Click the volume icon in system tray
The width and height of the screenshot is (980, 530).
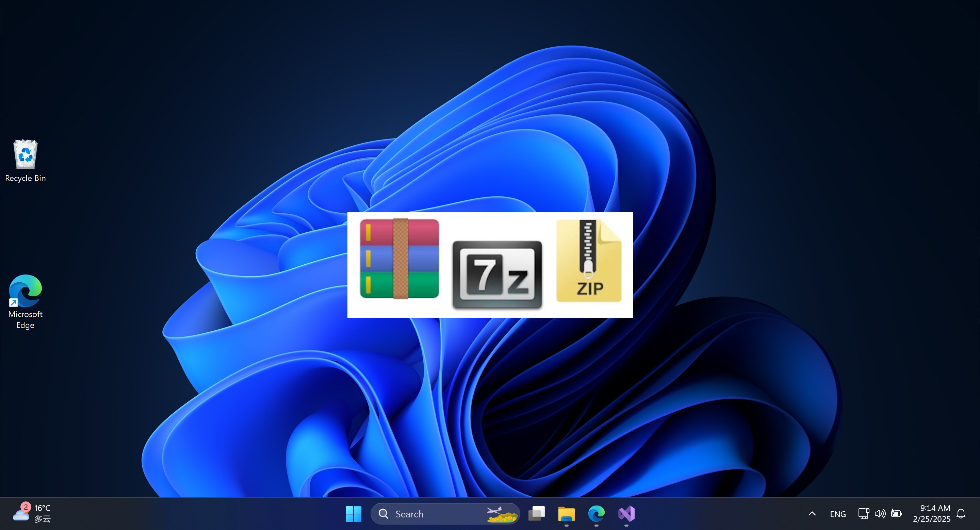880,514
